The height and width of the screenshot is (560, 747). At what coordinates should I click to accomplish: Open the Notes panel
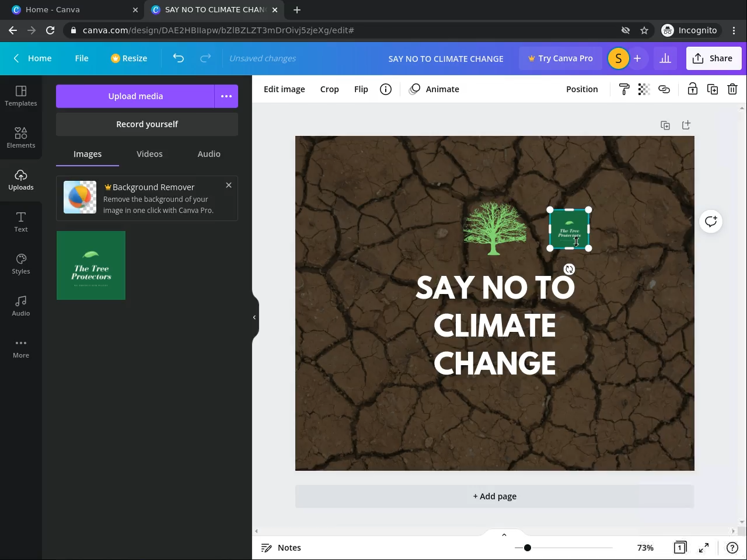(281, 548)
